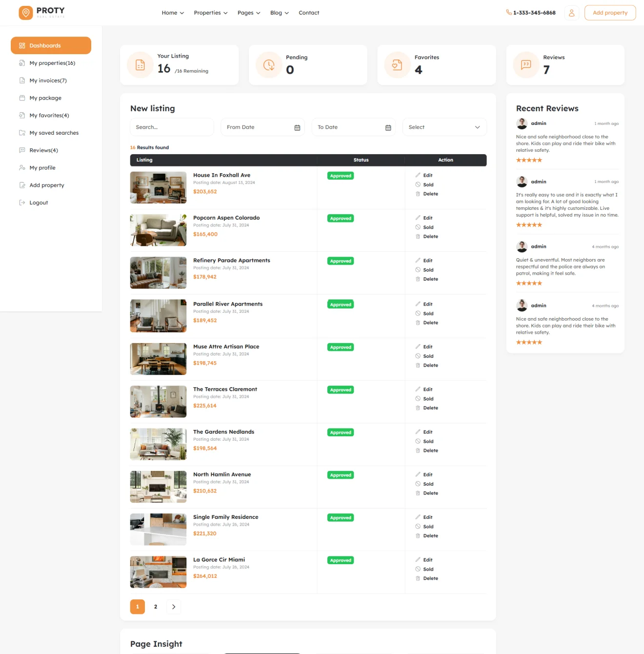The height and width of the screenshot is (654, 644).
Task: Click the pencil Edit icon for House In Foxhall Ave
Action: pos(418,175)
